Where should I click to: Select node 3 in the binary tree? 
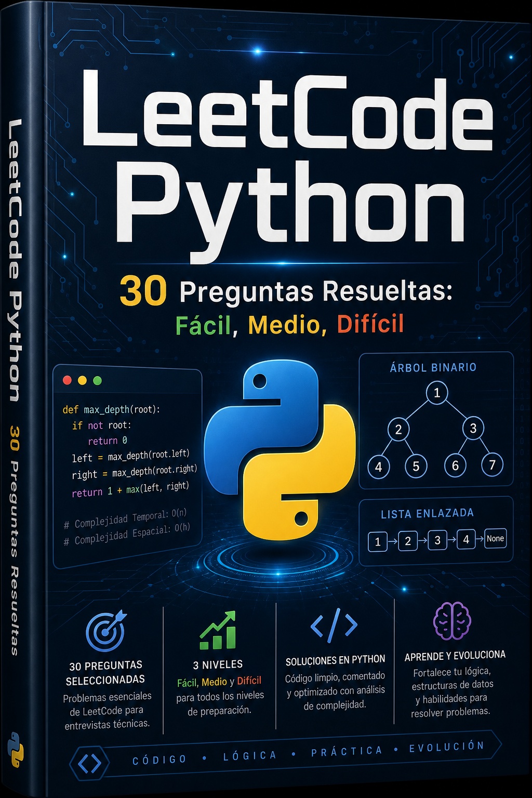[x=473, y=428]
